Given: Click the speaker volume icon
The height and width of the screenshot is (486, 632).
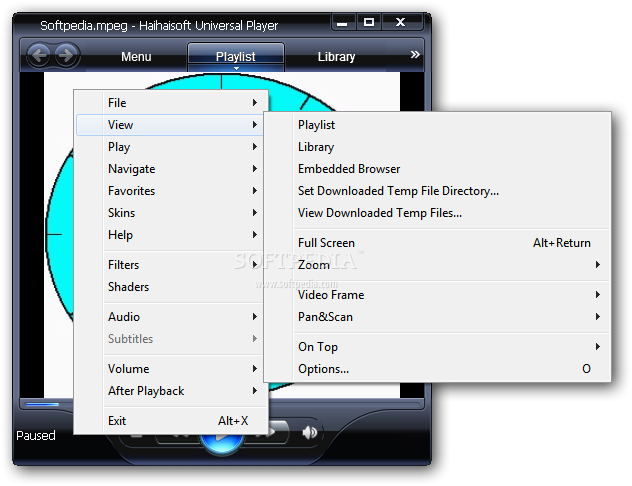Looking at the screenshot, I should pyautogui.click(x=310, y=432).
